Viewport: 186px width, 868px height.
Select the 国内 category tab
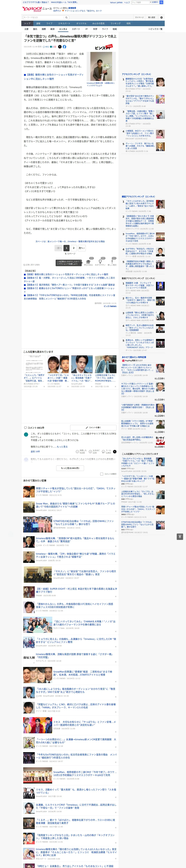tap(35, 29)
